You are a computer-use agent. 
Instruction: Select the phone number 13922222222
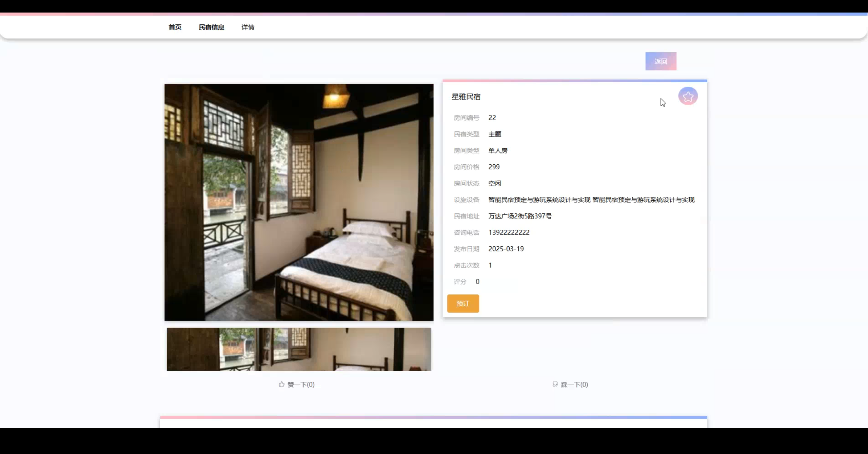pyautogui.click(x=509, y=232)
